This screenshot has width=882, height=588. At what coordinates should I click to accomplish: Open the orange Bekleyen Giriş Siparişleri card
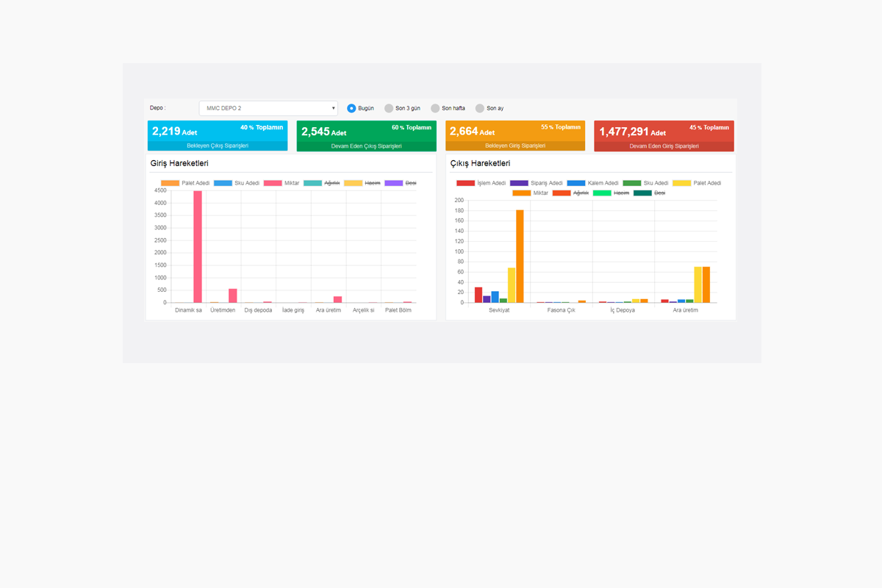pos(514,135)
